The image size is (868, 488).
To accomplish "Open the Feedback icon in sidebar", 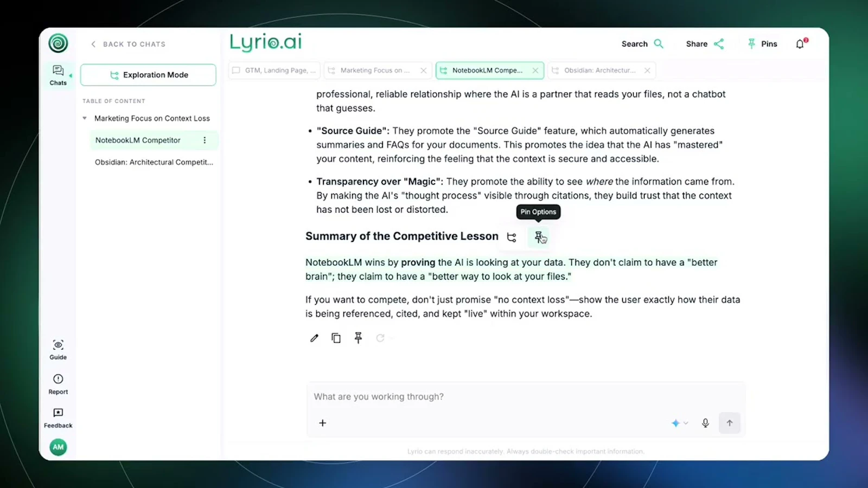I will click(x=58, y=418).
